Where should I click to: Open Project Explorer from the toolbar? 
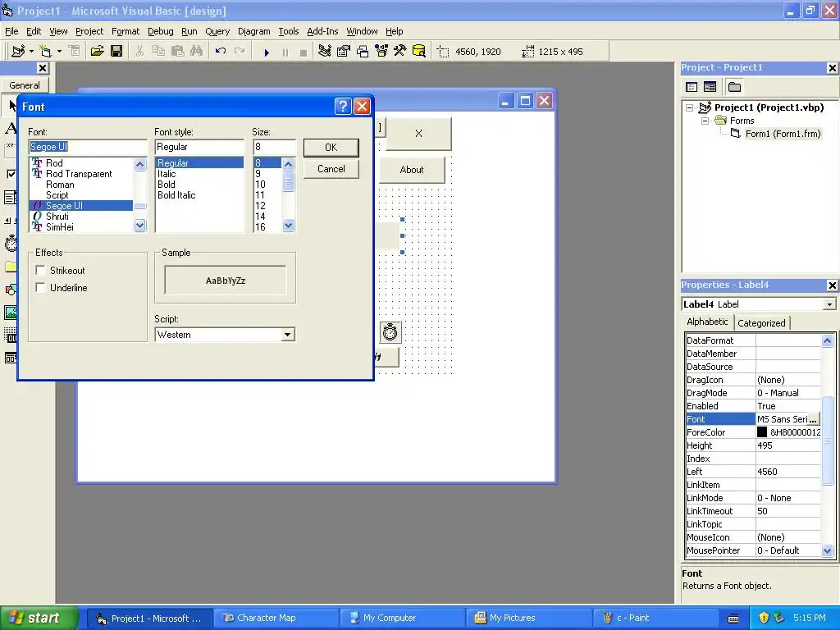(x=325, y=51)
